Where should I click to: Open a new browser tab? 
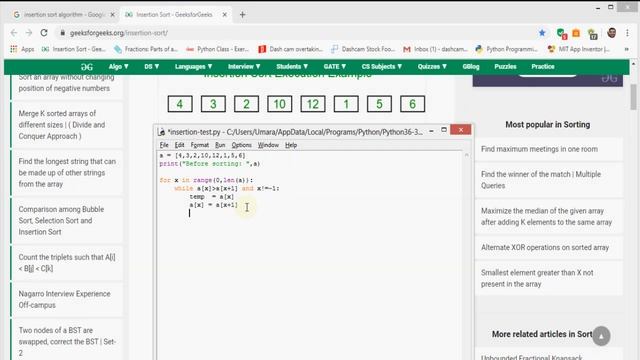tap(242, 15)
